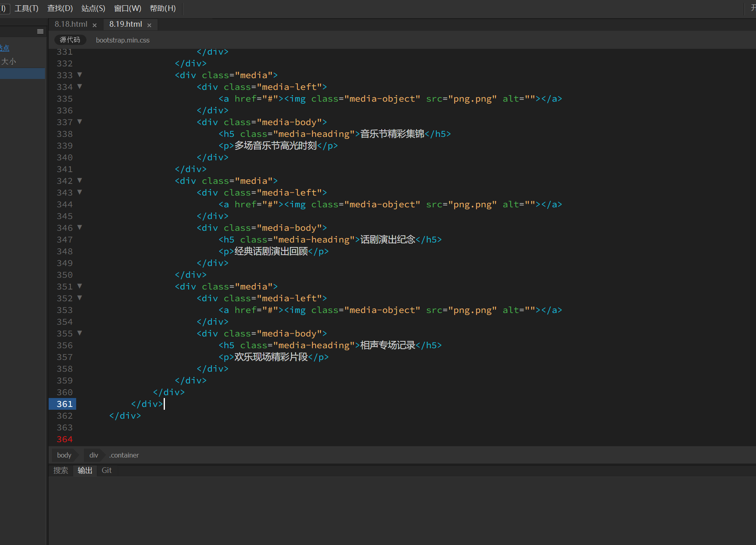This screenshot has height=545, width=756.
Task: Switch to the 输出 panel tab
Action: point(85,470)
